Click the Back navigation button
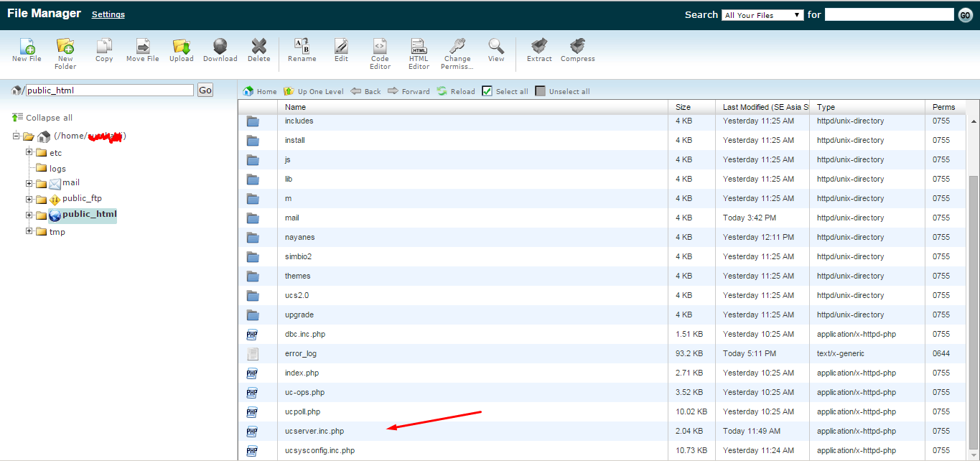The image size is (980, 461). click(x=366, y=91)
